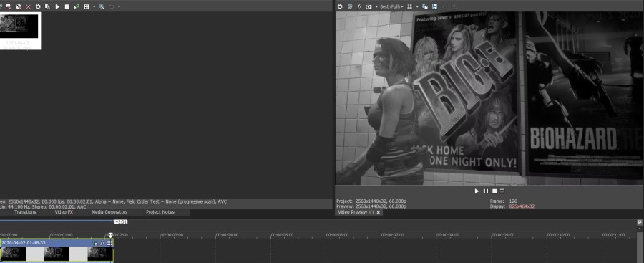644x263 pixels.
Task: Stop media preview in Project Media toolbar
Action: (x=67, y=6)
